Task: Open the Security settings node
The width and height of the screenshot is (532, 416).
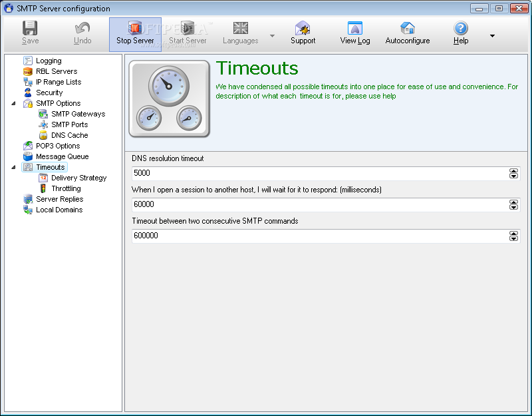Action: click(x=49, y=93)
